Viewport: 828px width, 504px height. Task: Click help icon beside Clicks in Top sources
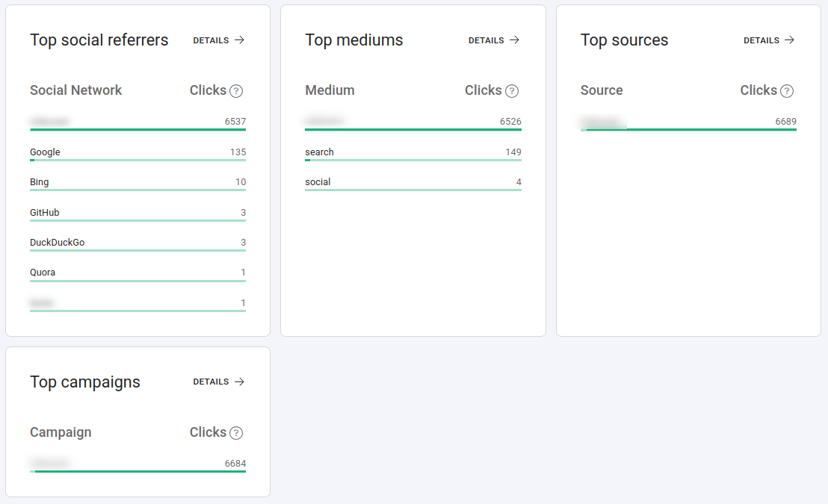787,91
